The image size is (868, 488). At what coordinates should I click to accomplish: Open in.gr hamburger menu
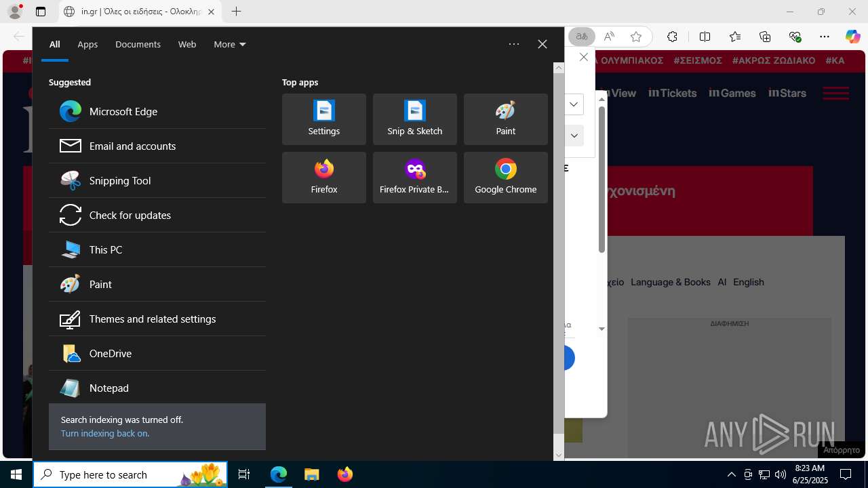click(x=835, y=93)
